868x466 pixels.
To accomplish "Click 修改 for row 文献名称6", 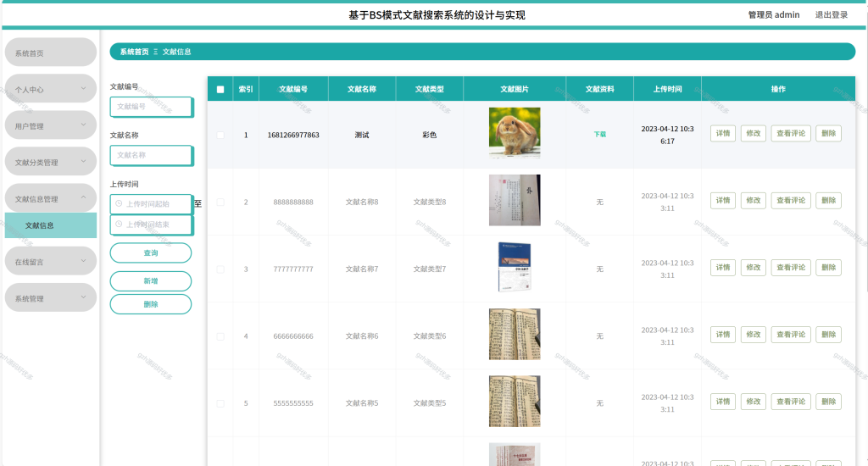I will click(754, 335).
